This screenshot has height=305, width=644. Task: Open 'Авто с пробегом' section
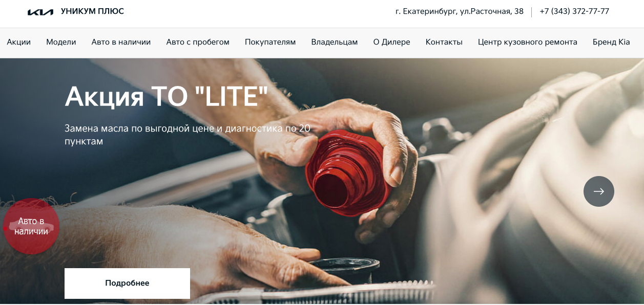[198, 42]
